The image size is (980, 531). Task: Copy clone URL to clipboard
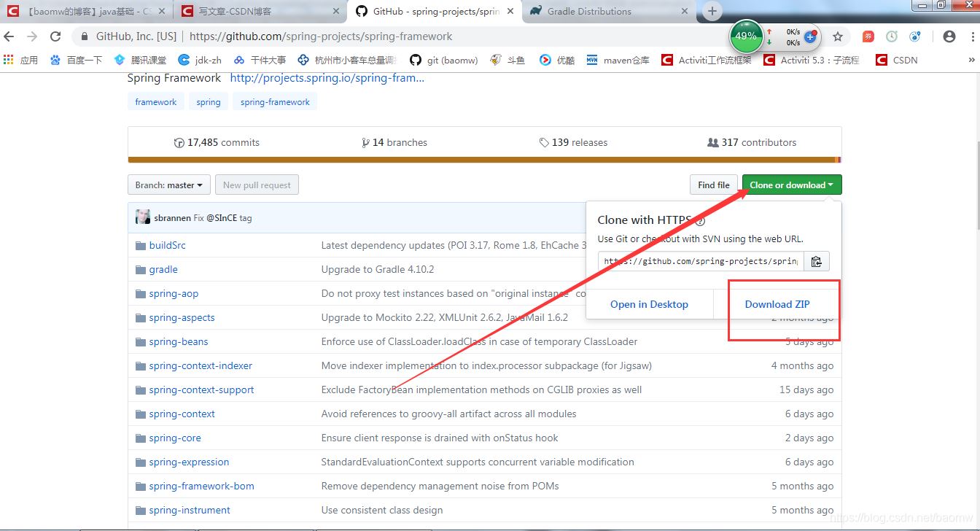pos(816,261)
